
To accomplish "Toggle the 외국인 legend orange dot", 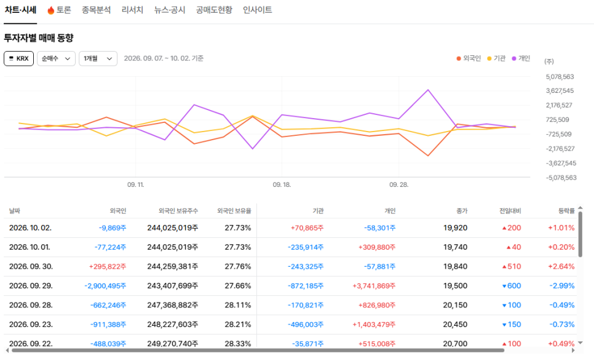I will point(458,58).
